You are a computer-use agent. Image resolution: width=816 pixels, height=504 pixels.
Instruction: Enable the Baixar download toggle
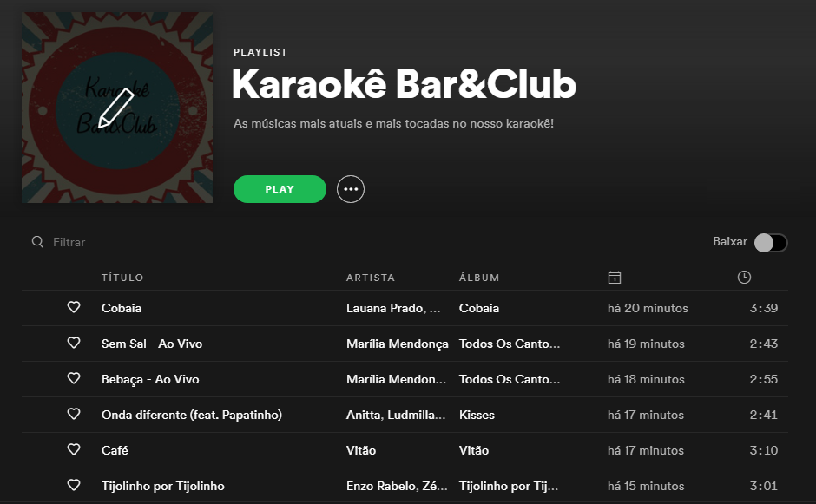[771, 242]
